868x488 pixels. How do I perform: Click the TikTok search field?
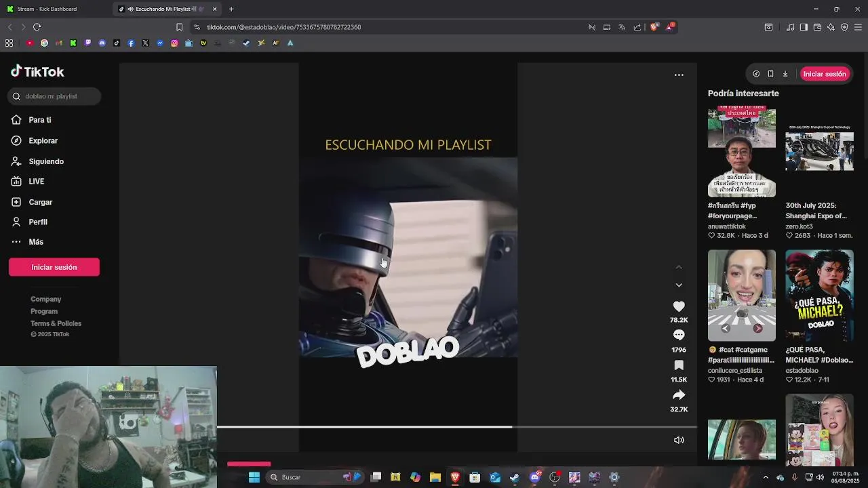54,96
